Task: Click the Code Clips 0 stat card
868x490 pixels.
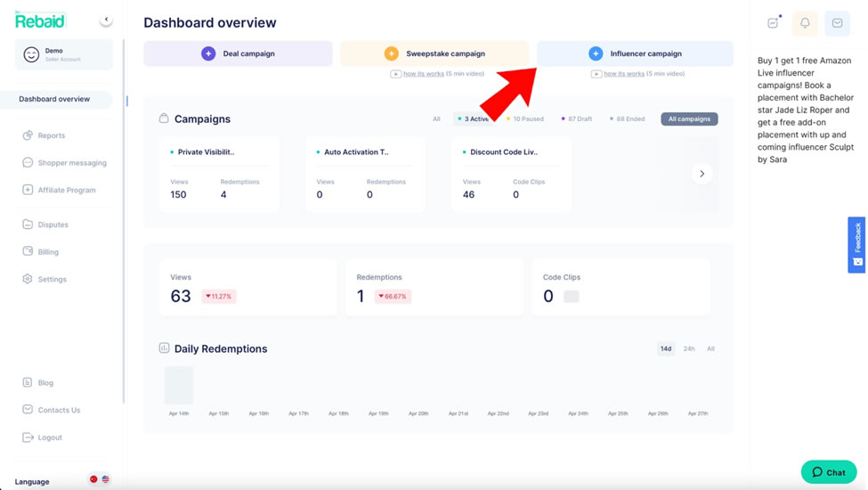Action: pos(621,288)
